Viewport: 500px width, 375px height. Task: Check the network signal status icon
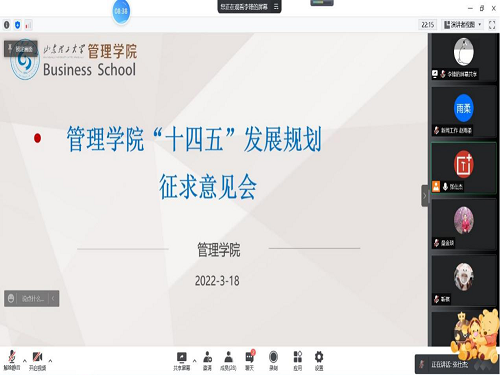pyautogui.click(x=28, y=25)
